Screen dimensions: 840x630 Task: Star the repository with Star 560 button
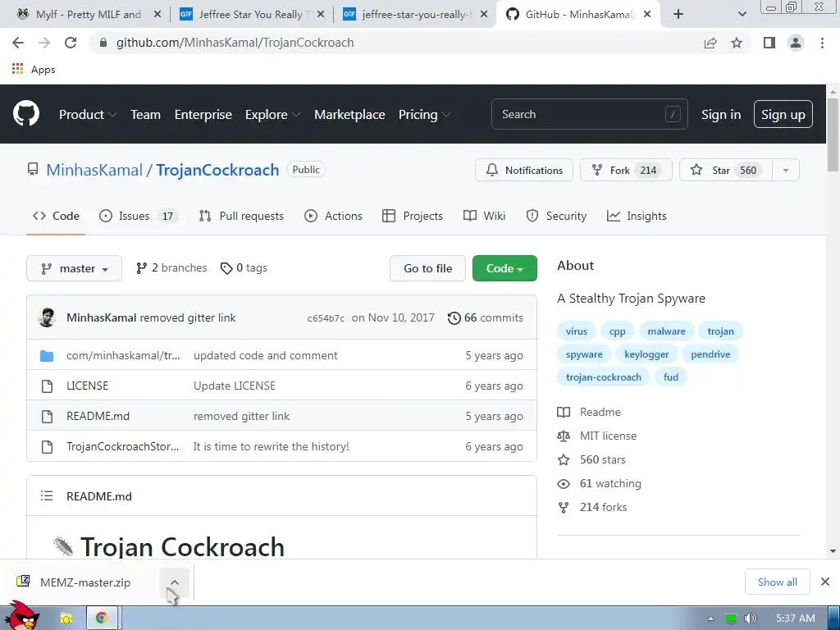(726, 171)
